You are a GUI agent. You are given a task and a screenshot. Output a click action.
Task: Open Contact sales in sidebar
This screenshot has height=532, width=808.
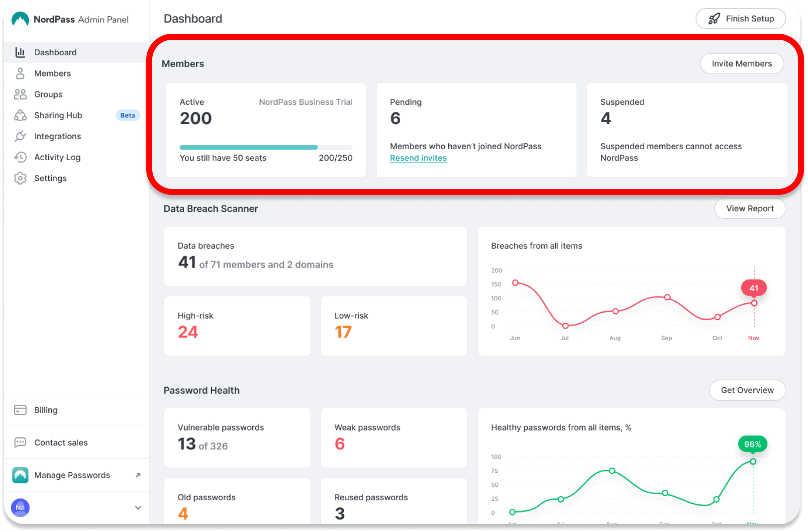pos(76,443)
